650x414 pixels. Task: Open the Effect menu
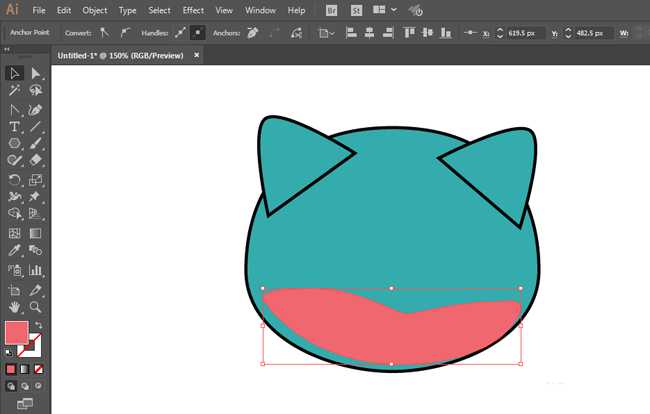pos(193,10)
